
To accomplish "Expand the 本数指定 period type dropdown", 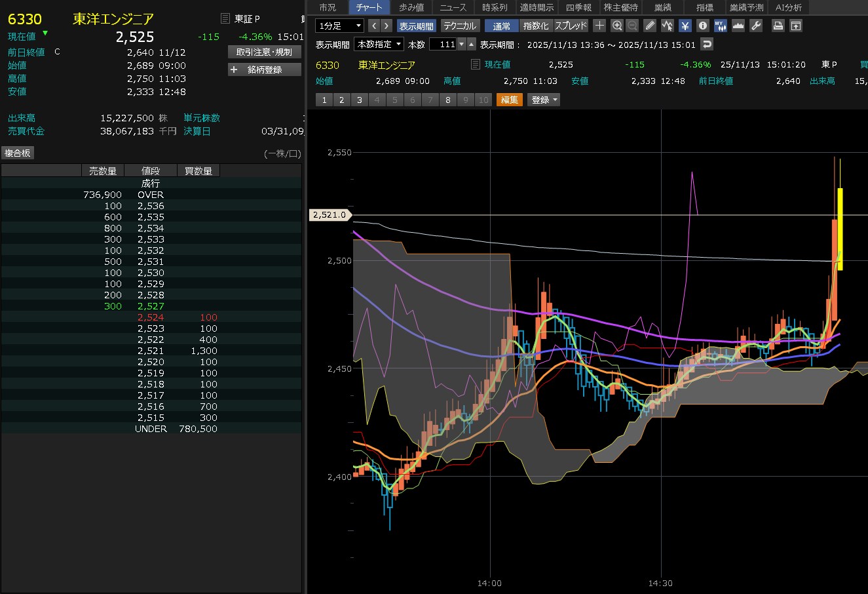I will pyautogui.click(x=379, y=44).
